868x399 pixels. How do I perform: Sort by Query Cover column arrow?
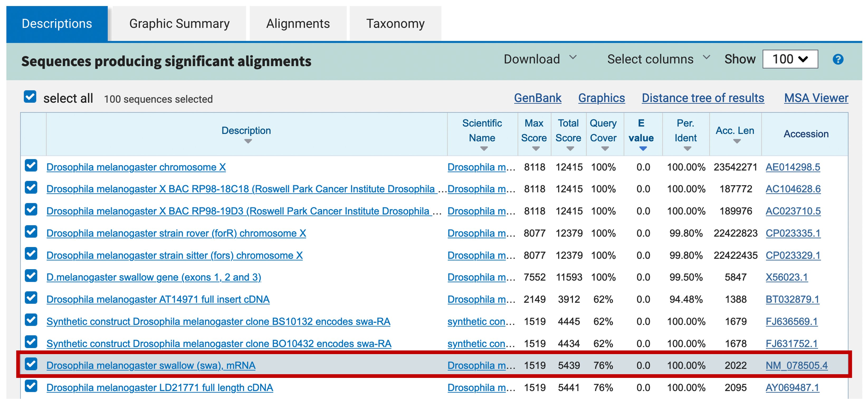(x=605, y=149)
